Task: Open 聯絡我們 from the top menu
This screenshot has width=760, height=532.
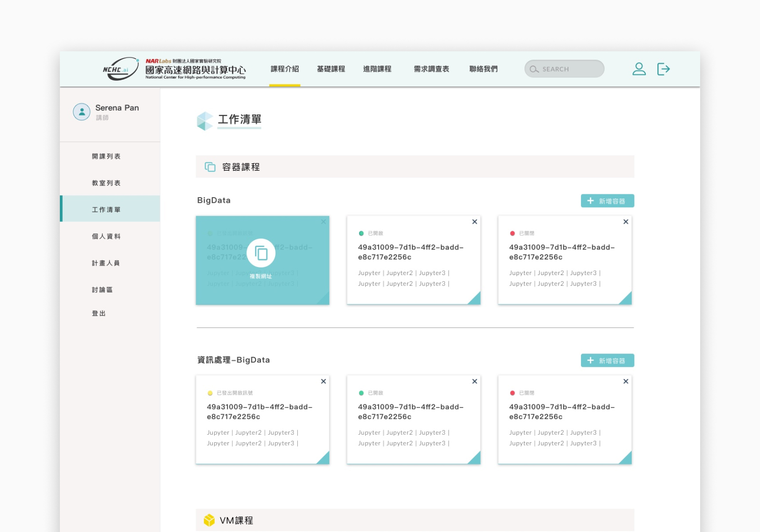Action: click(x=484, y=69)
